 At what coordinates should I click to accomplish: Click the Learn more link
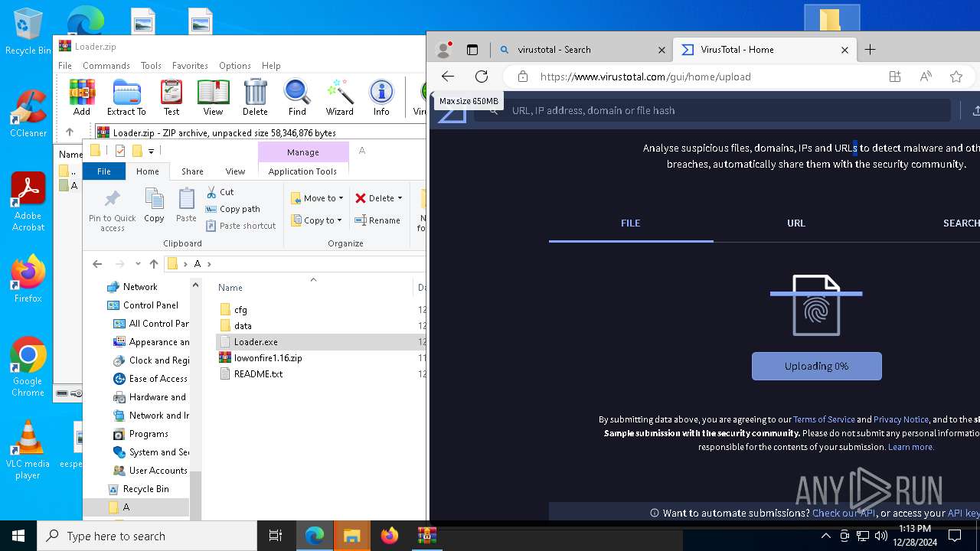[911, 447]
